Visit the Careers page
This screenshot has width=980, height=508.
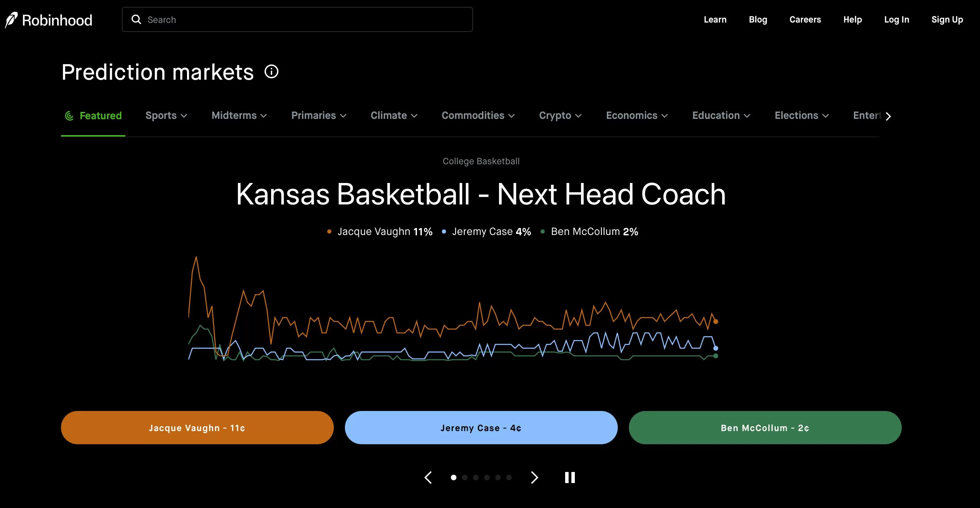click(x=805, y=19)
